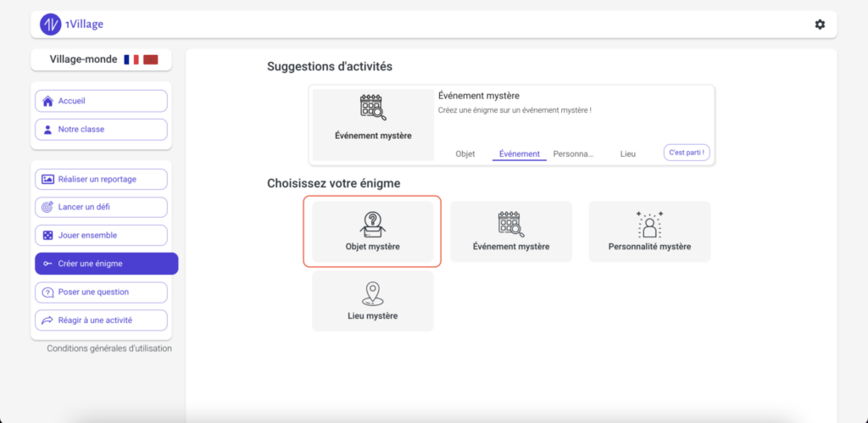Select the Objet mystère box icon
This screenshot has height=423, width=868.
coord(373,223)
